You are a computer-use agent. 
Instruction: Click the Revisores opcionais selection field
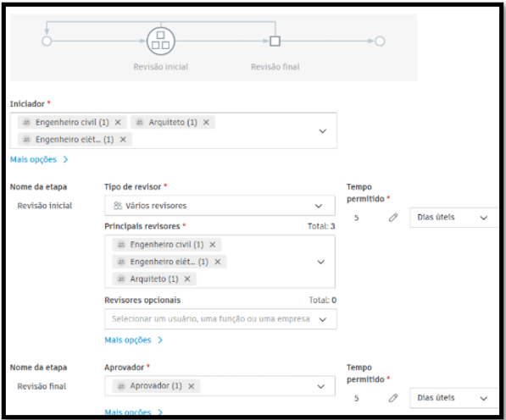point(220,319)
